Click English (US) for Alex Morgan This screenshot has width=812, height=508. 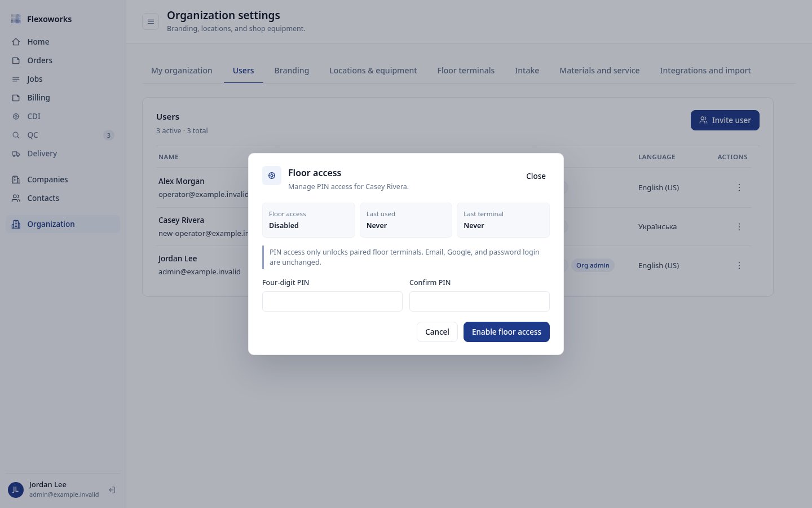pyautogui.click(x=659, y=187)
